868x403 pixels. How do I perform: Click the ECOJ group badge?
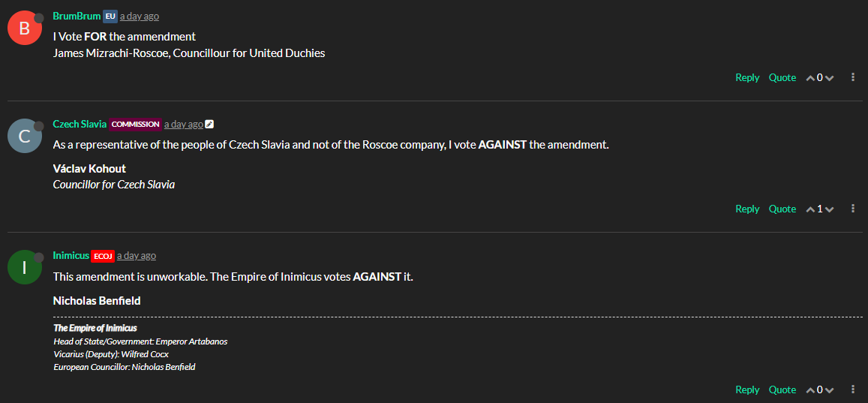pos(102,256)
